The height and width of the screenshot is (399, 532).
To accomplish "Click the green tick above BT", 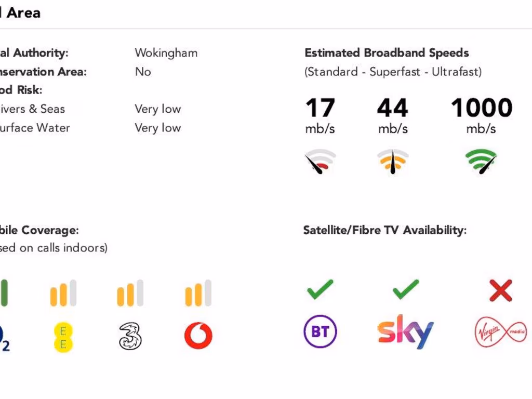I will 320,289.
